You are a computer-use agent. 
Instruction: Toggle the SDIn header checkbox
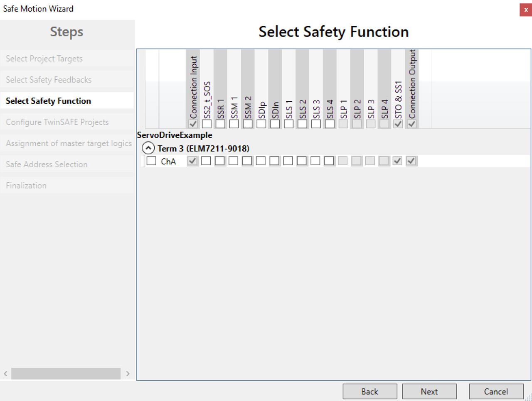point(275,124)
